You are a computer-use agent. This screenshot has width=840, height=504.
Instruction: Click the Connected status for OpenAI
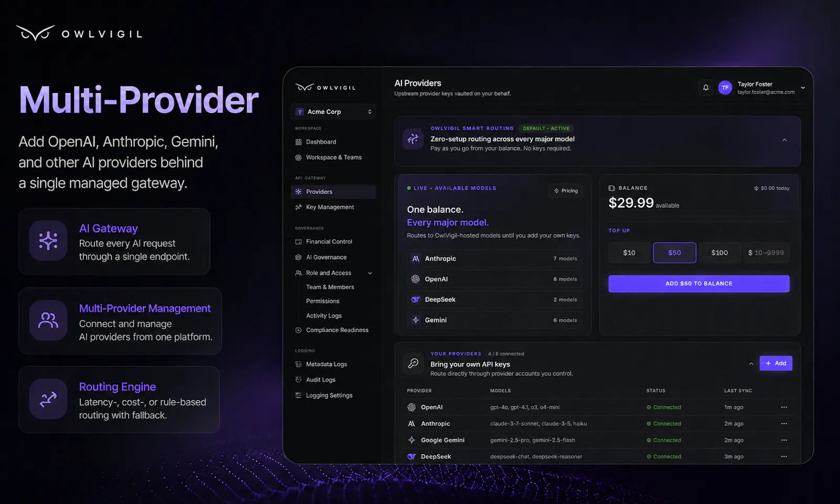[664, 407]
